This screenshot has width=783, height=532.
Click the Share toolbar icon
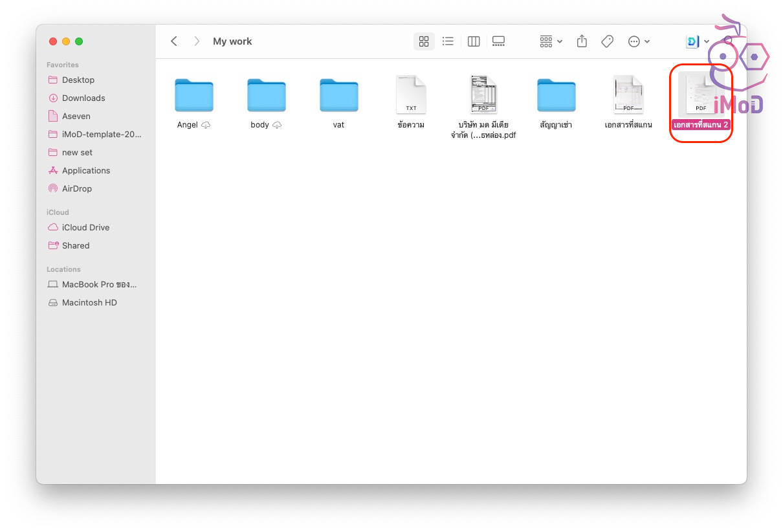(582, 41)
